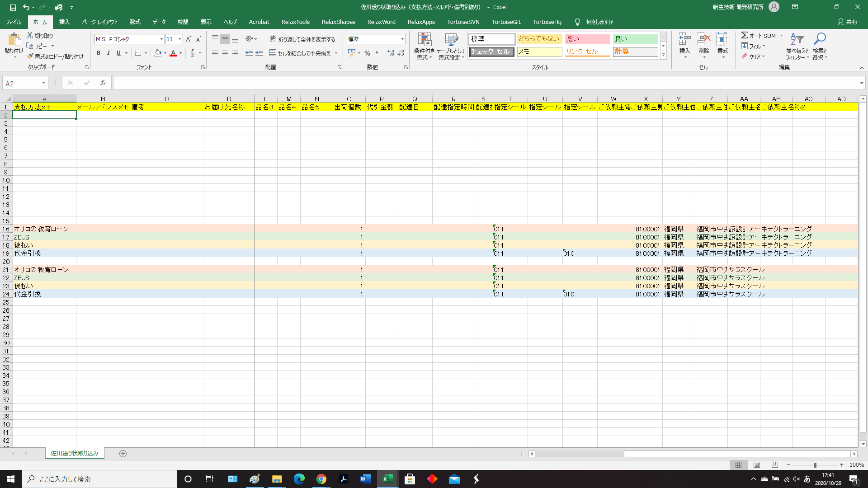
Task: Toggle italic formatting button
Action: point(108,53)
